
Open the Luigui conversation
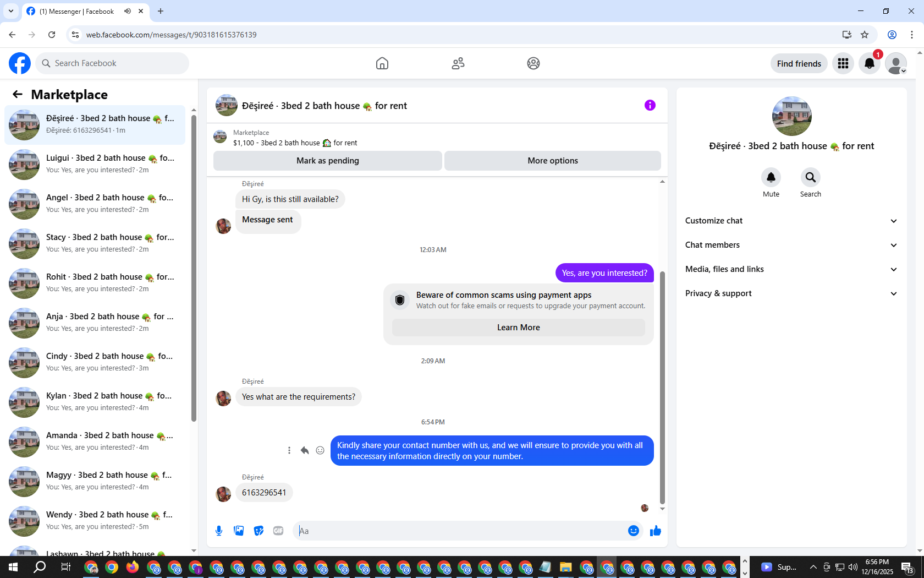(x=95, y=165)
